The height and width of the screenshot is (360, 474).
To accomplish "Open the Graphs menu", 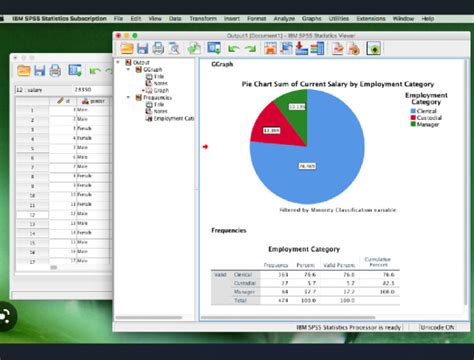I will point(312,19).
